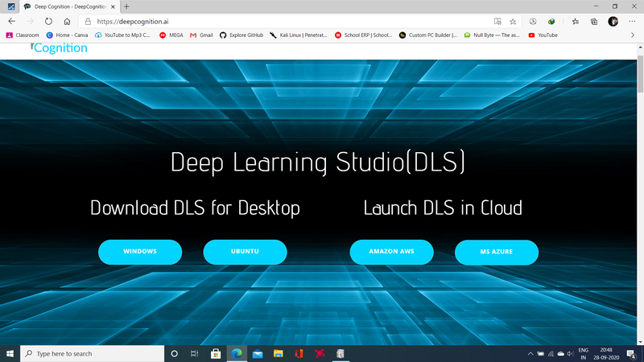Open the read aloud icon in address bar
The image size is (644, 362).
click(x=497, y=22)
